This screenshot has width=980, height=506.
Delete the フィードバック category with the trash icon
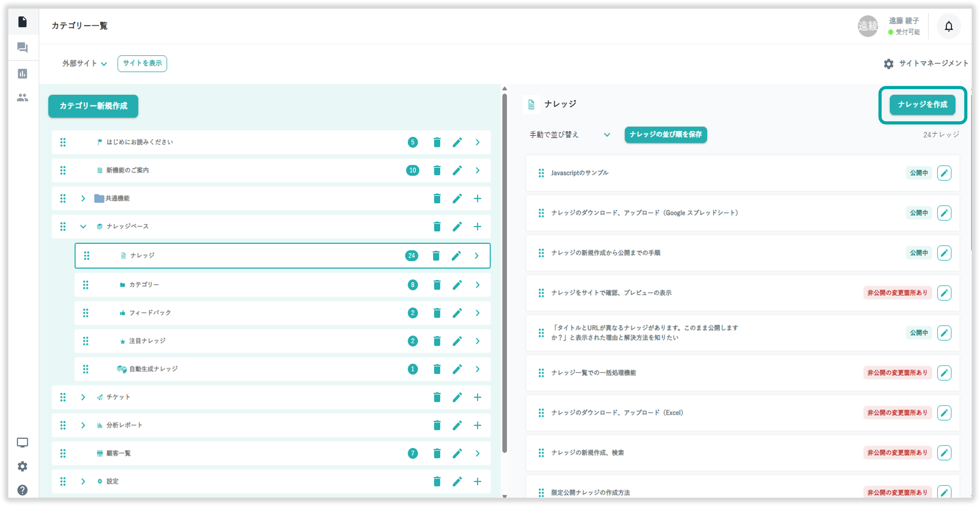point(437,313)
